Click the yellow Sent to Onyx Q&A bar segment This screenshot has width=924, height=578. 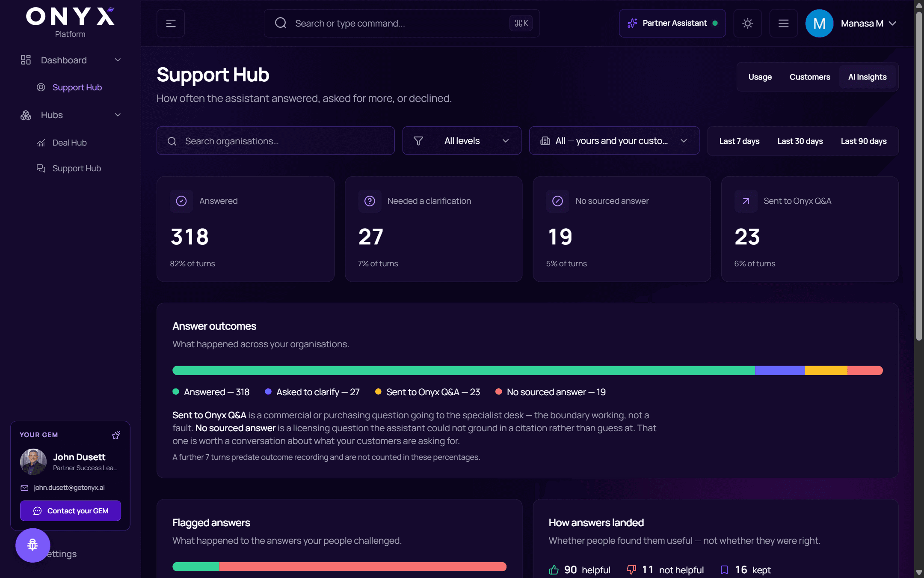click(x=826, y=370)
